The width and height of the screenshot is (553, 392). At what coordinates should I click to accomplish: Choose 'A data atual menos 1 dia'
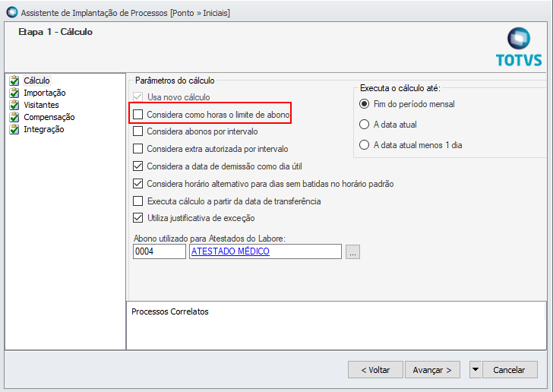point(365,144)
